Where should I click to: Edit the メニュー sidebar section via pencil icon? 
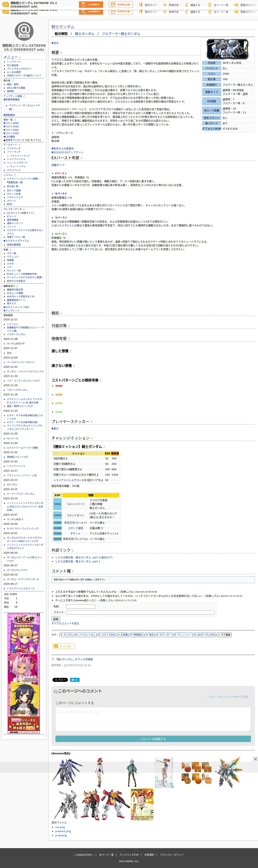click(x=20, y=57)
